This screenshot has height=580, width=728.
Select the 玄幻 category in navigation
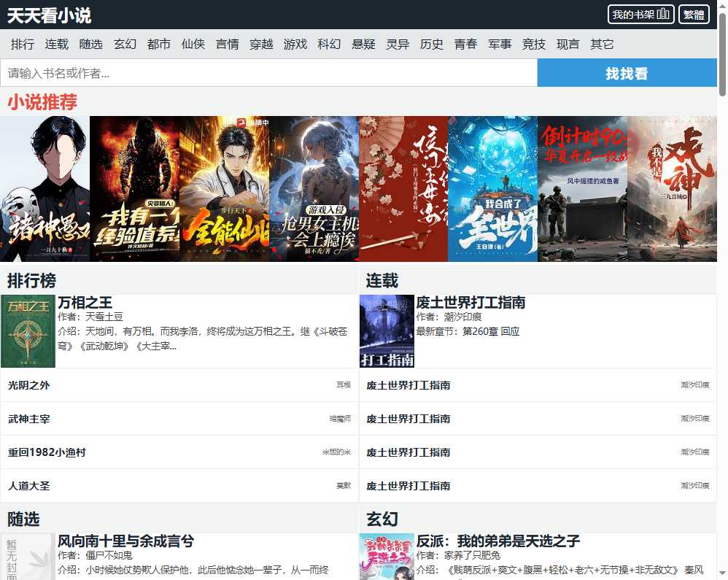(x=125, y=45)
